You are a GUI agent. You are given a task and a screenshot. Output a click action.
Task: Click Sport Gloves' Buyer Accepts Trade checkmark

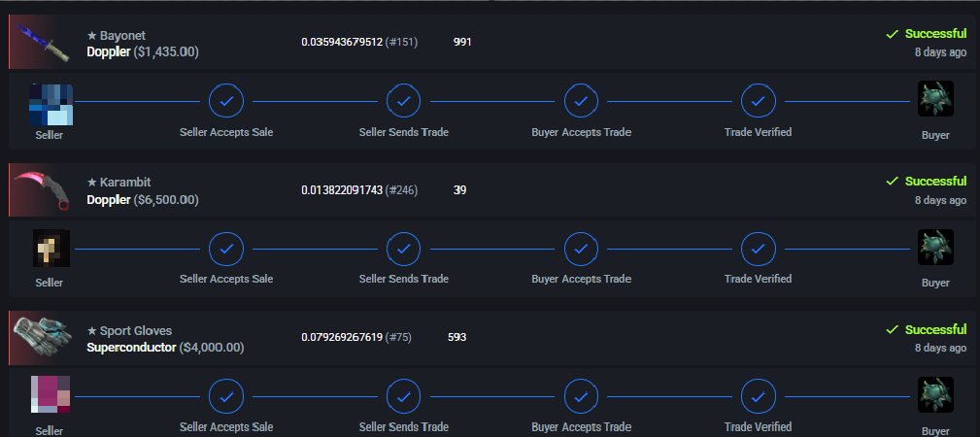(x=581, y=396)
